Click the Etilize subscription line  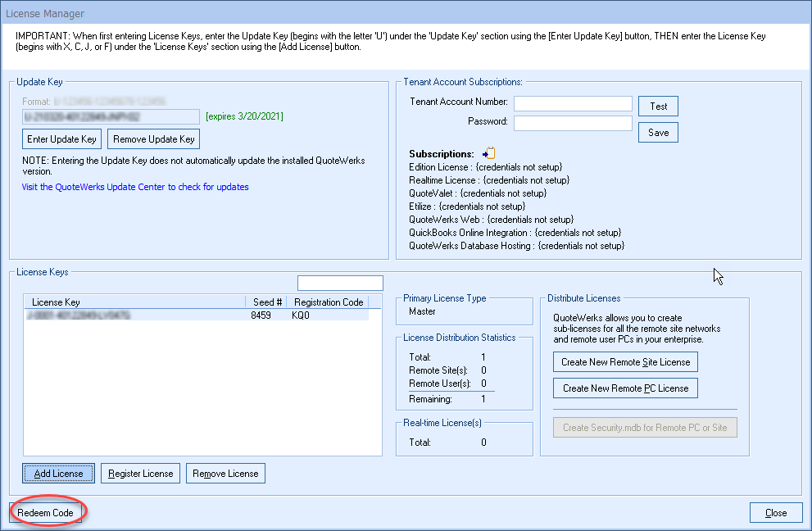pyautogui.click(x=467, y=206)
